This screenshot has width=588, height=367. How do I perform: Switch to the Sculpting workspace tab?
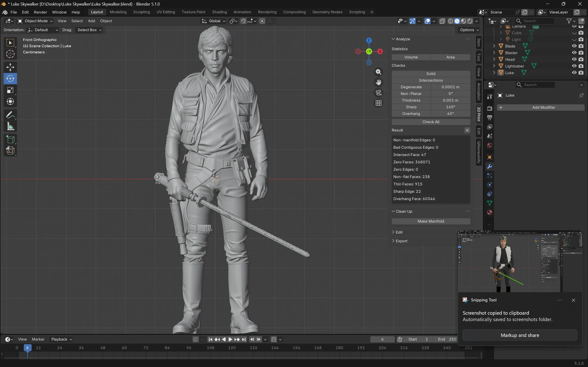tap(141, 12)
